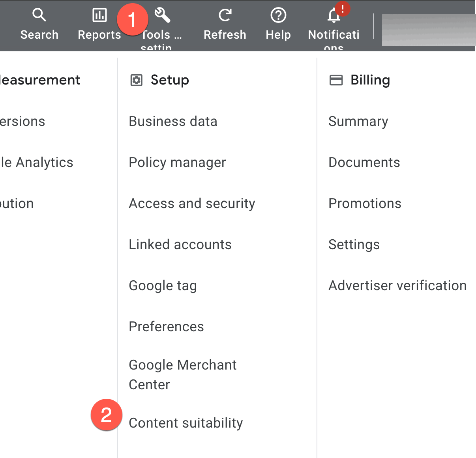Open Help via the question mark icon

coord(278,15)
